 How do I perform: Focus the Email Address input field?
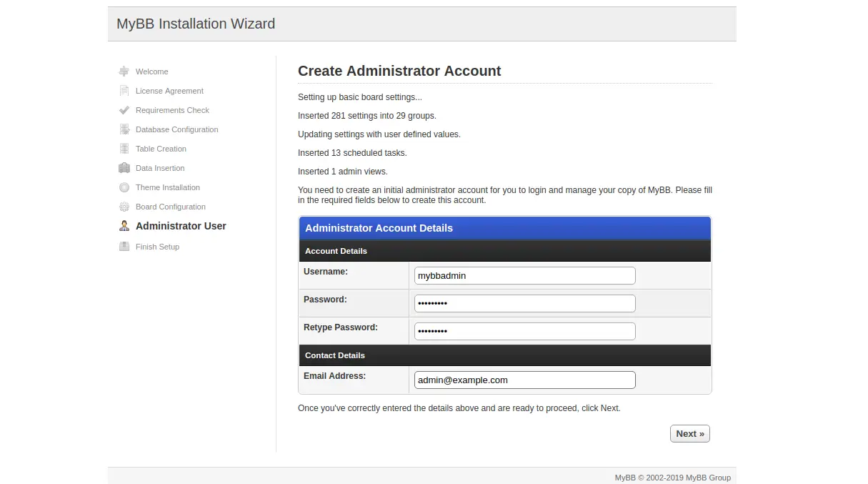[525, 380]
